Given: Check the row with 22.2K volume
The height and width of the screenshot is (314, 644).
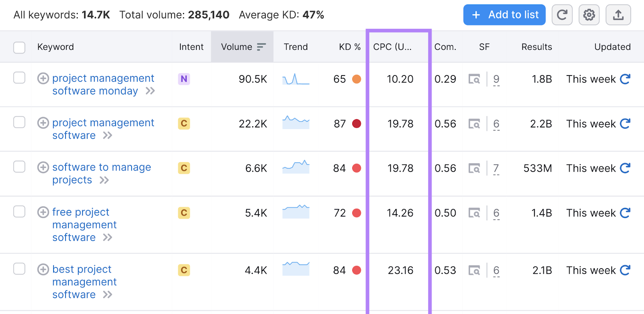Looking at the screenshot, I should coord(19,122).
